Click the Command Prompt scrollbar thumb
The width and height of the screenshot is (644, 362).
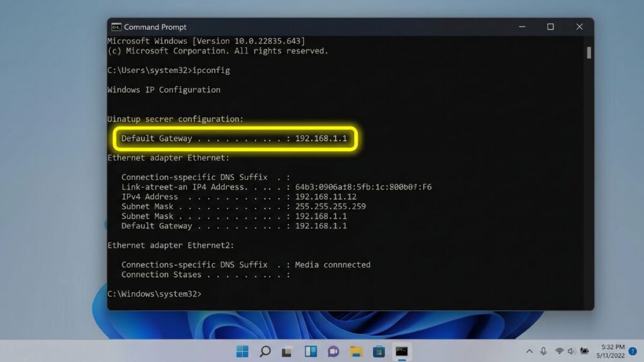(x=589, y=53)
